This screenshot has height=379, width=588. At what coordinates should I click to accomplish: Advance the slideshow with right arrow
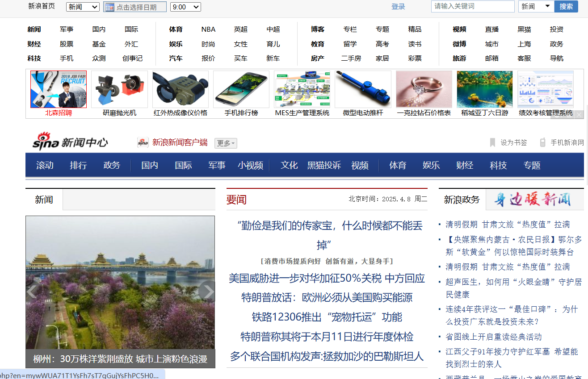click(x=207, y=292)
